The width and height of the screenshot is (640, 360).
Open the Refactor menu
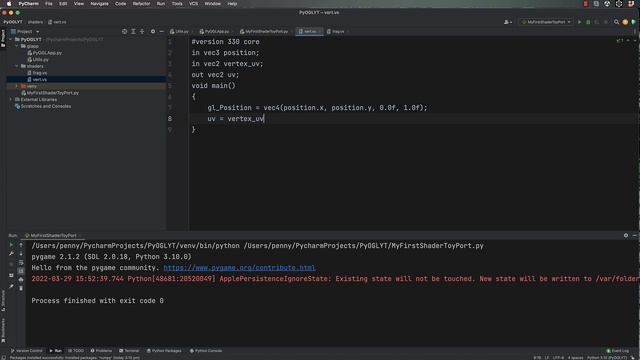(x=141, y=4)
